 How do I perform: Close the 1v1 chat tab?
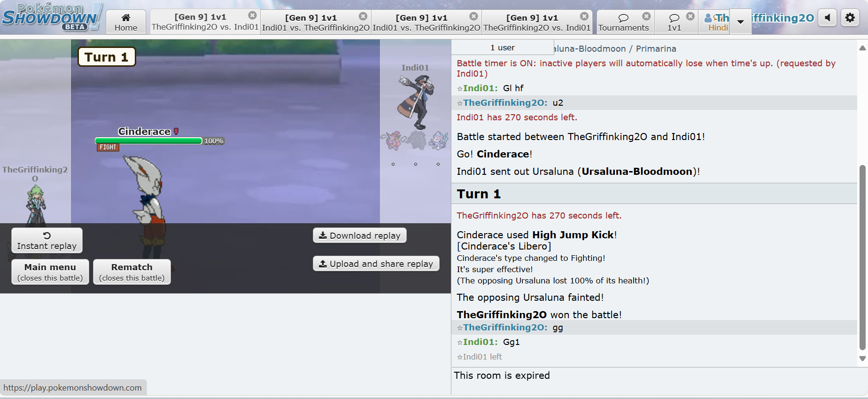pyautogui.click(x=690, y=16)
